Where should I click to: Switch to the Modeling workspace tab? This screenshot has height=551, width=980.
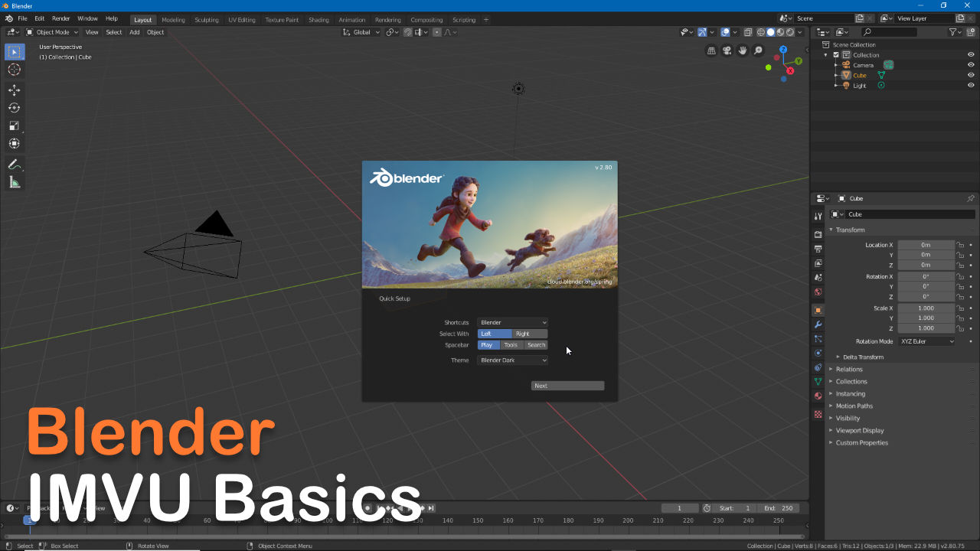pos(173,20)
